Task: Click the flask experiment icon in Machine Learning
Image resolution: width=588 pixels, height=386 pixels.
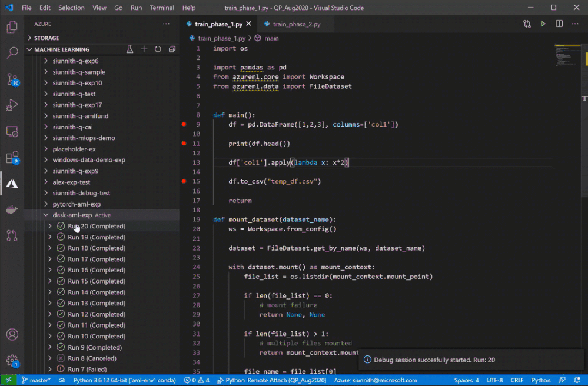Action: [x=129, y=49]
